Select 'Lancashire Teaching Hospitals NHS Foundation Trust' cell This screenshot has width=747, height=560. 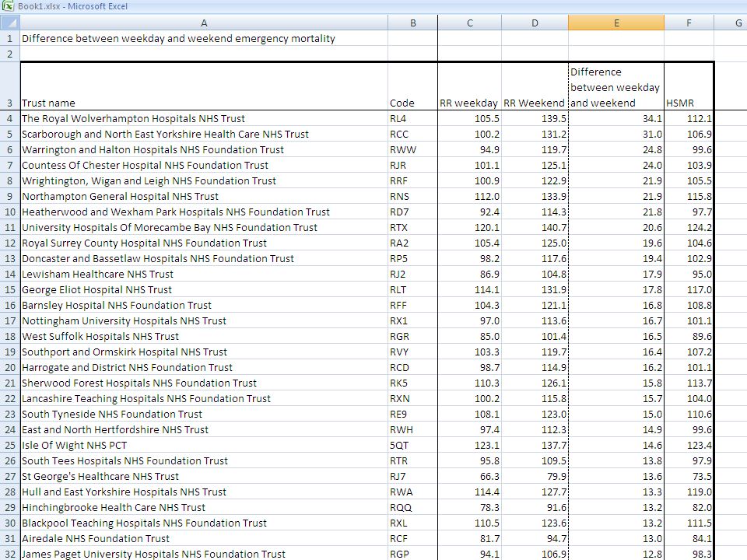[204, 398]
